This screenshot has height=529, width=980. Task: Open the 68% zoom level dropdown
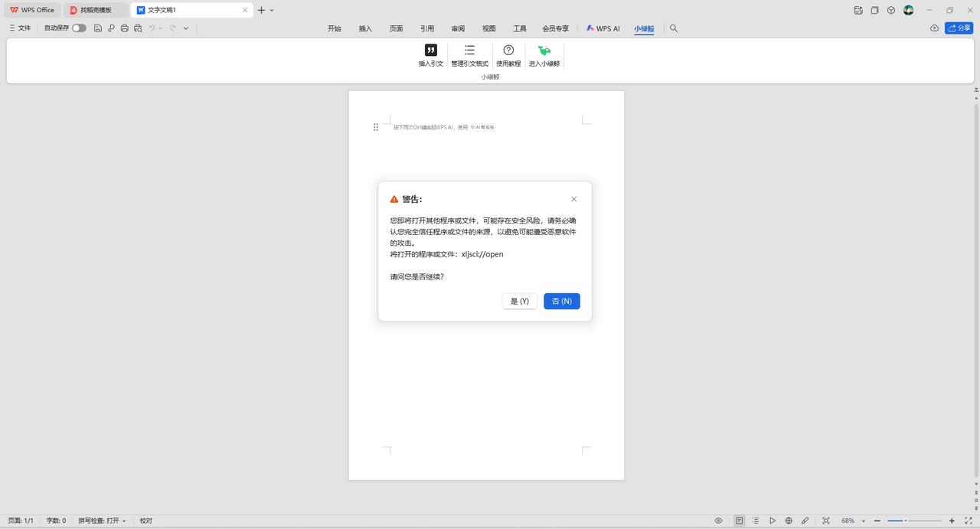pos(851,521)
